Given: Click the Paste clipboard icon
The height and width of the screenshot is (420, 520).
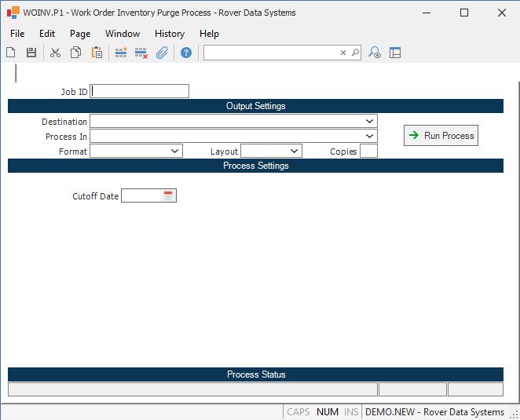Looking at the screenshot, I should (97, 53).
